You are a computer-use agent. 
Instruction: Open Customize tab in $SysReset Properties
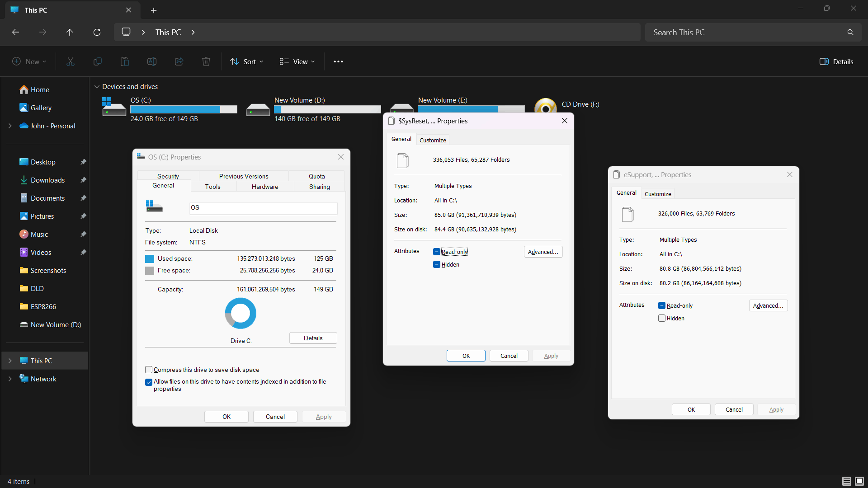click(432, 140)
